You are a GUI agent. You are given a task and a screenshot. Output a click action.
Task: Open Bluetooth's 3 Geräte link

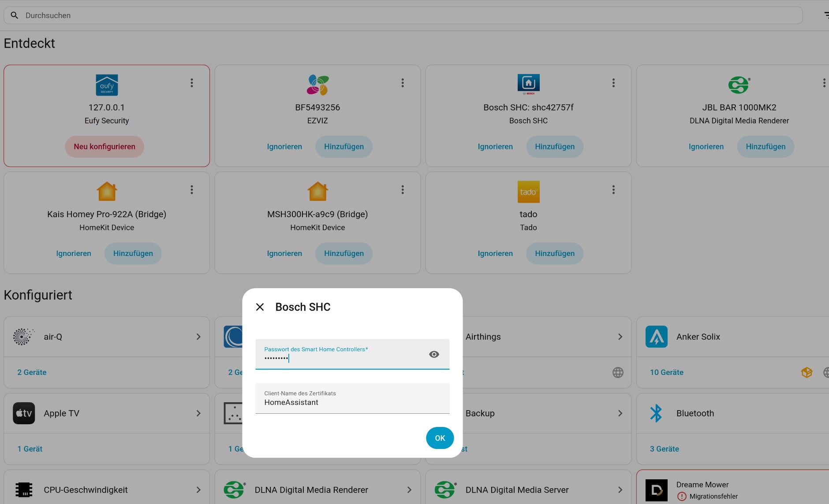point(664,449)
